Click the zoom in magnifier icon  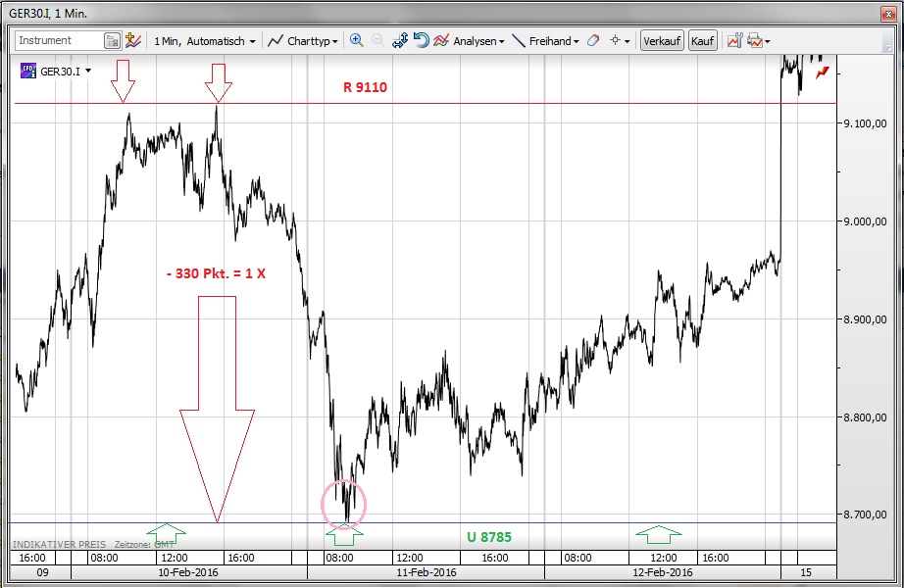click(356, 40)
